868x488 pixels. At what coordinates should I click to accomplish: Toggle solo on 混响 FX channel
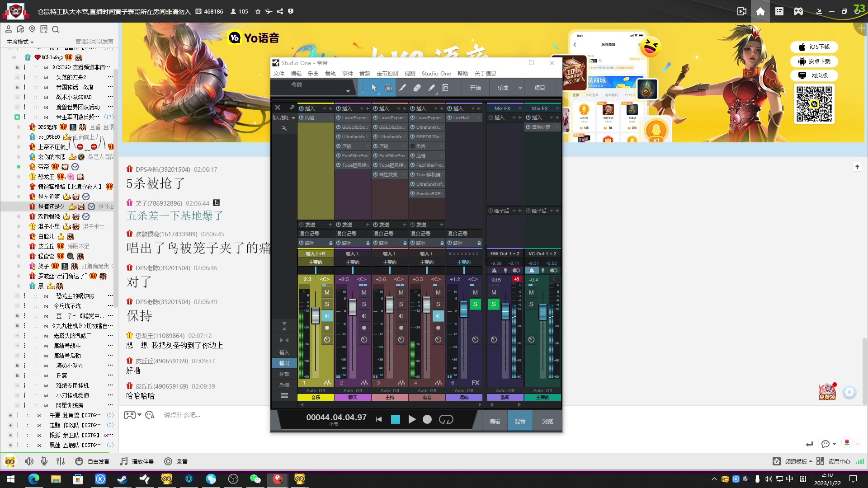(x=475, y=304)
